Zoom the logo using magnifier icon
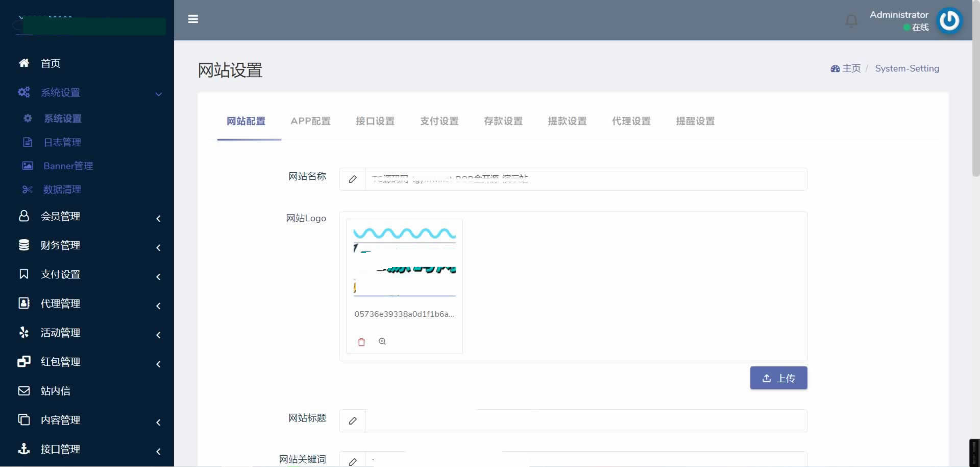The image size is (980, 467). click(382, 341)
